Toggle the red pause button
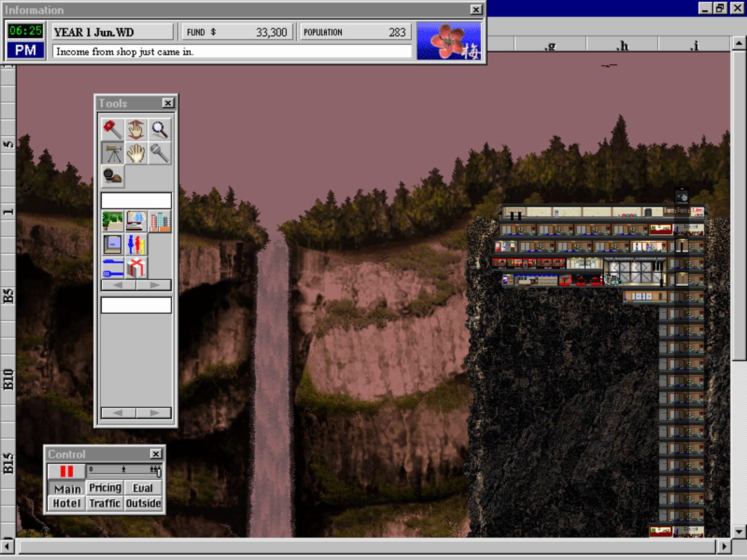This screenshot has width=747, height=560. [66, 471]
